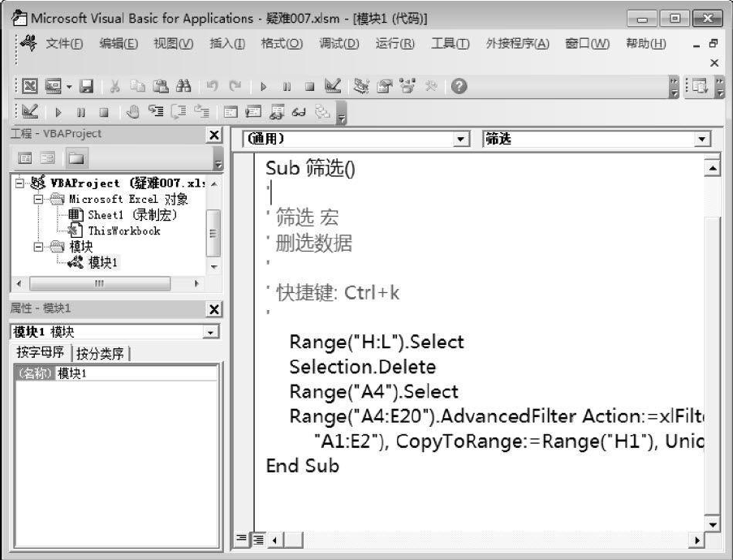
Task: Save the project with floppy icon
Action: (87, 86)
